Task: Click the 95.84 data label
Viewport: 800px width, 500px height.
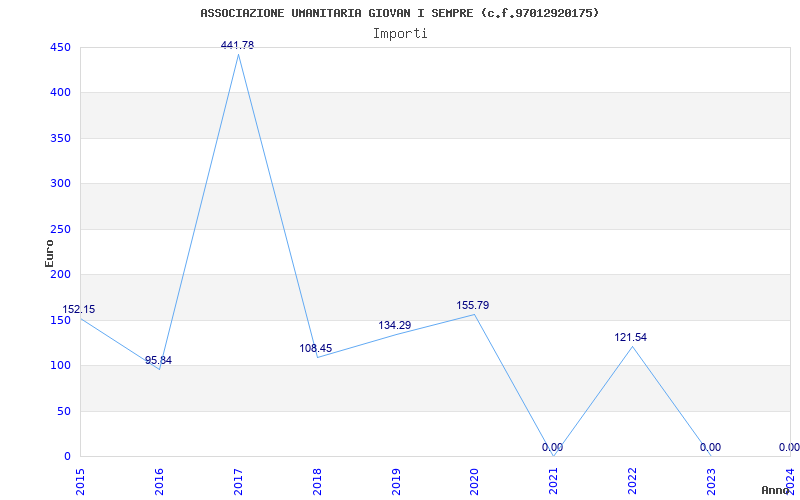Action: click(x=158, y=360)
